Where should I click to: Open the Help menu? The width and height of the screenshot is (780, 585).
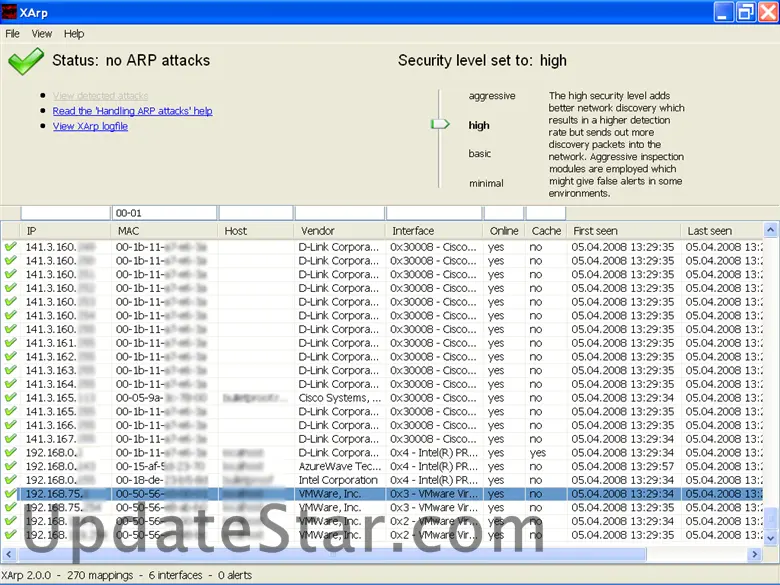pyautogui.click(x=74, y=34)
